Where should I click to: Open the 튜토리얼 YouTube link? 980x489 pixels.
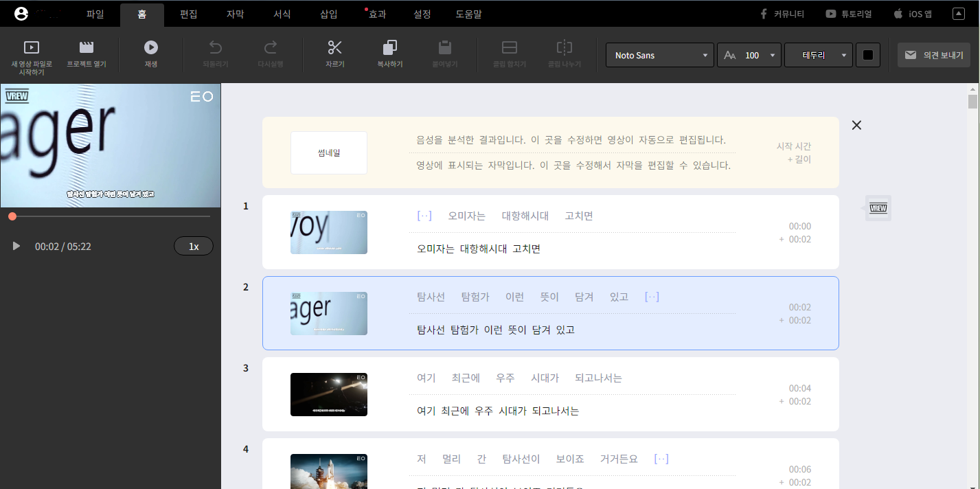point(849,14)
